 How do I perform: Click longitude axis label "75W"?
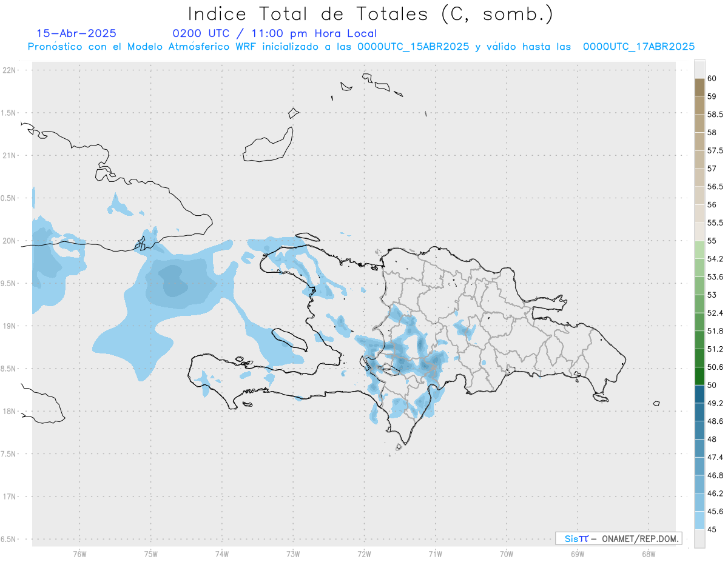pyautogui.click(x=151, y=554)
